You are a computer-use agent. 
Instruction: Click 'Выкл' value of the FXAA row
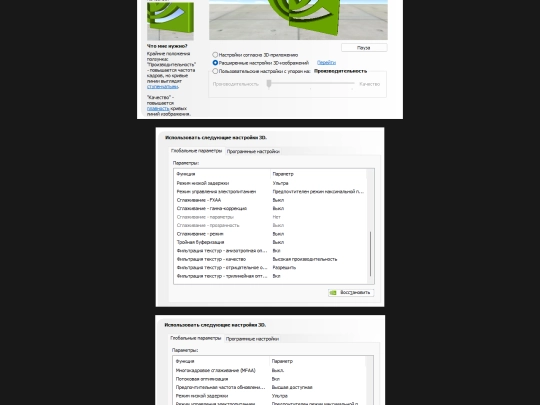tap(278, 200)
